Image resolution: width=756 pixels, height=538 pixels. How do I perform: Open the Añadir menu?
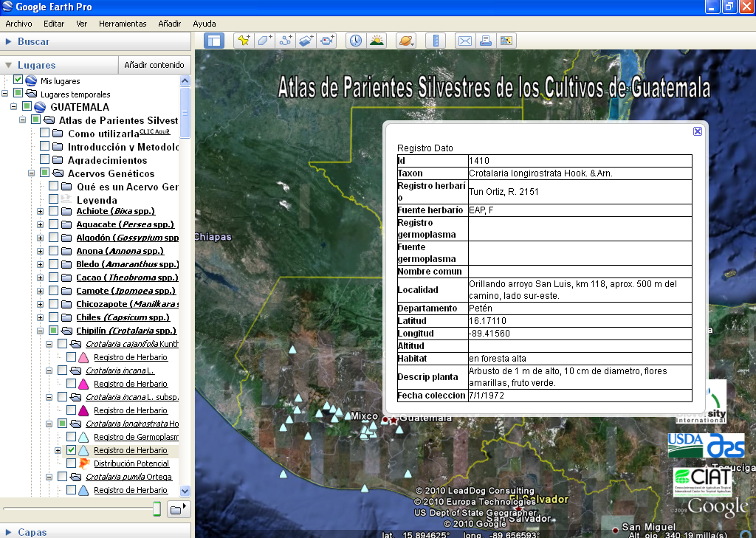pyautogui.click(x=169, y=24)
